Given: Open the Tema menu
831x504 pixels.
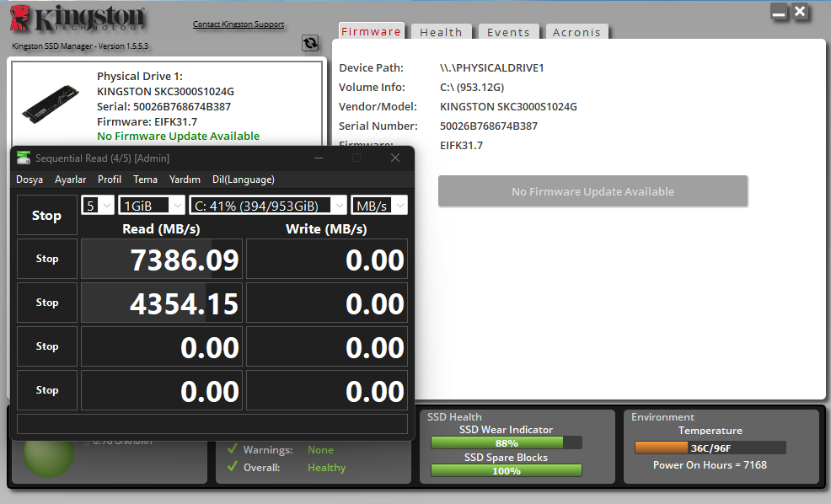Looking at the screenshot, I should point(145,180).
